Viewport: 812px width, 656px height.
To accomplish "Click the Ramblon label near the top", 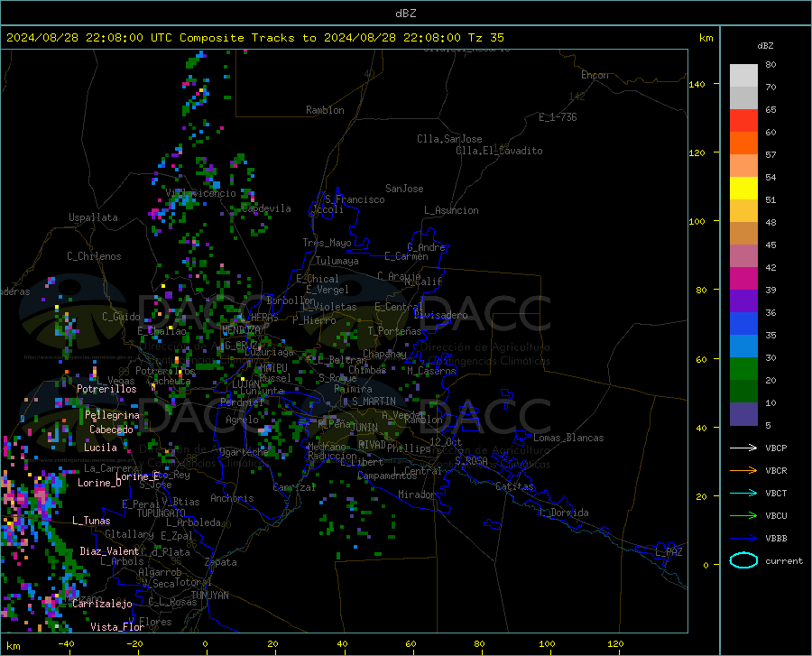I will 325,110.
